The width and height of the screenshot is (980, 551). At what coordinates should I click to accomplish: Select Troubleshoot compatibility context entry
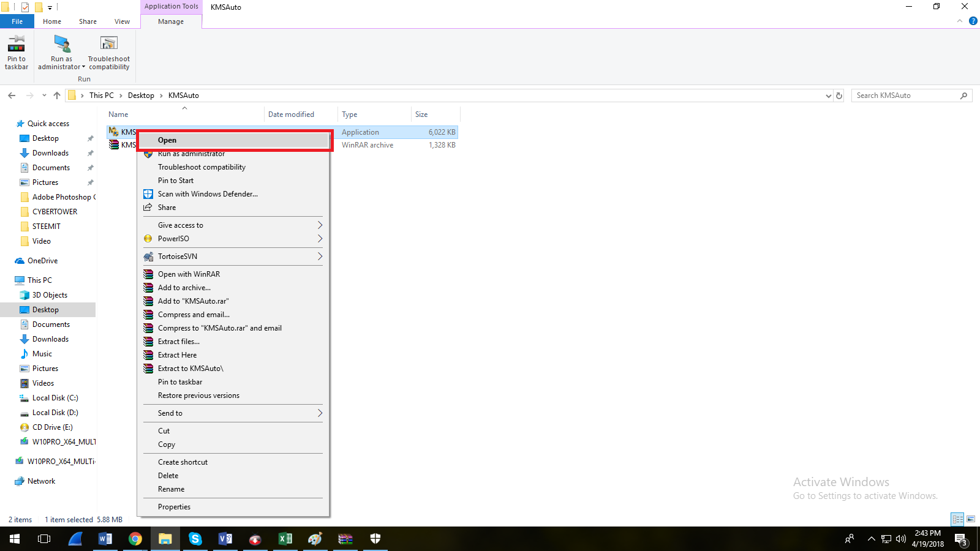(233, 167)
